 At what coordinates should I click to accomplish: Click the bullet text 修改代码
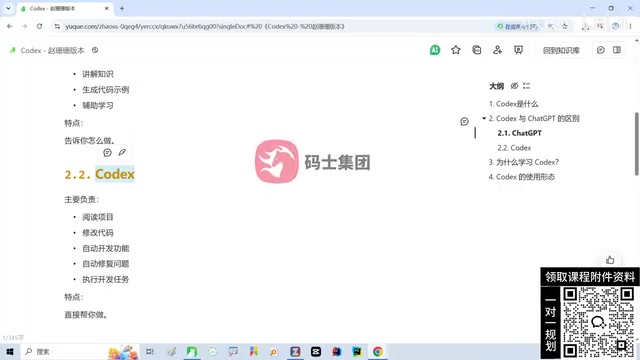pyautogui.click(x=98, y=233)
